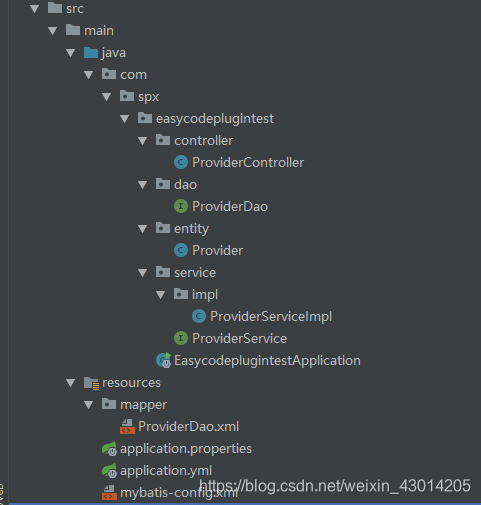Viewport: 481px width, 505px height.
Task: Collapse the easycodeplugintest package arrow
Action: (x=125, y=119)
